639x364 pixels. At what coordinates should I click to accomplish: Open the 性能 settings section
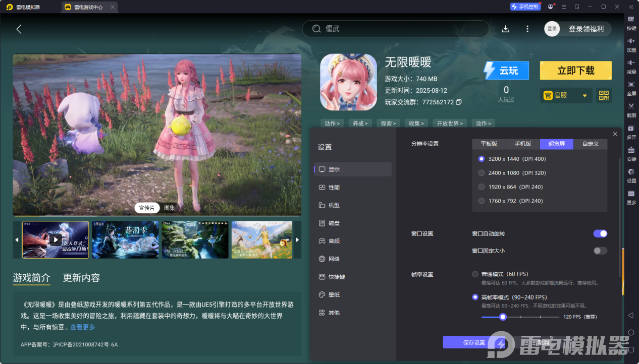(x=334, y=188)
